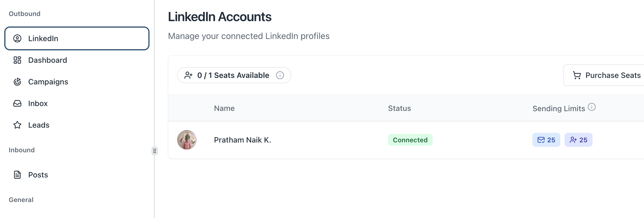The height and width of the screenshot is (218, 644).
Task: Select Leads in the sidebar
Action: tap(39, 125)
